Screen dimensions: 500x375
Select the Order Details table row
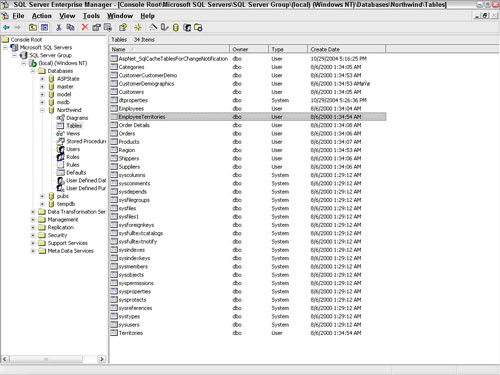point(248,125)
